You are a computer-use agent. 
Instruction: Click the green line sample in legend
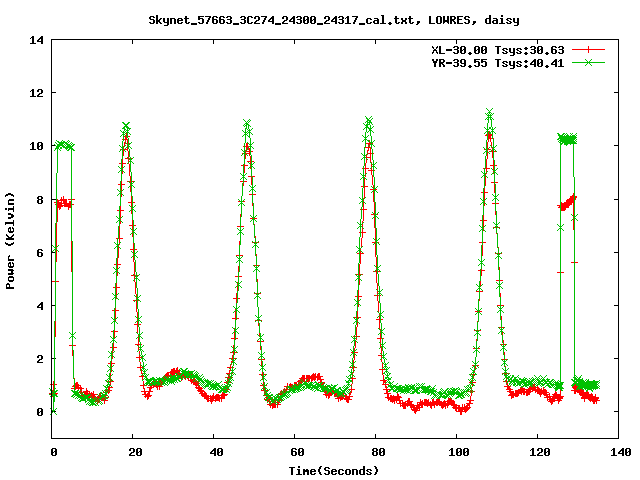coord(588,62)
